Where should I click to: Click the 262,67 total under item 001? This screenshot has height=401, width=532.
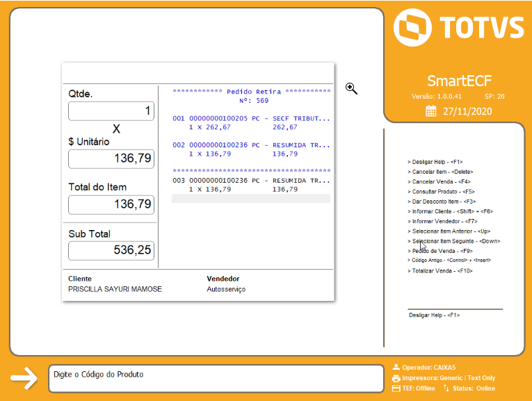tap(285, 127)
